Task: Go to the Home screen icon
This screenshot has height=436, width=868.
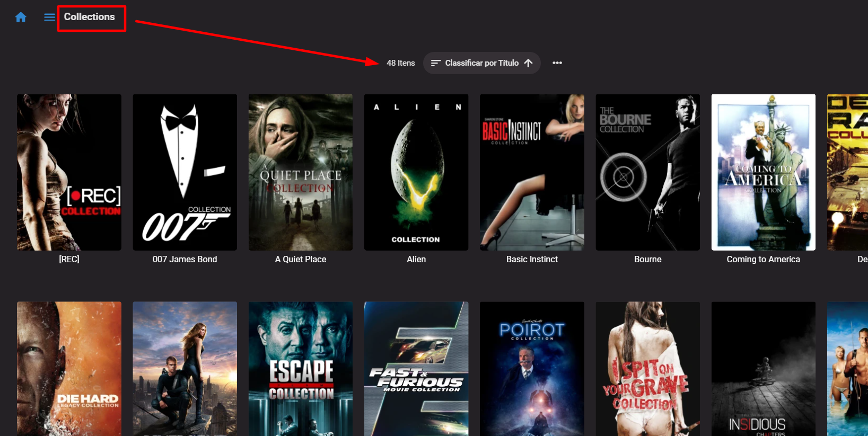Action: pyautogui.click(x=21, y=17)
